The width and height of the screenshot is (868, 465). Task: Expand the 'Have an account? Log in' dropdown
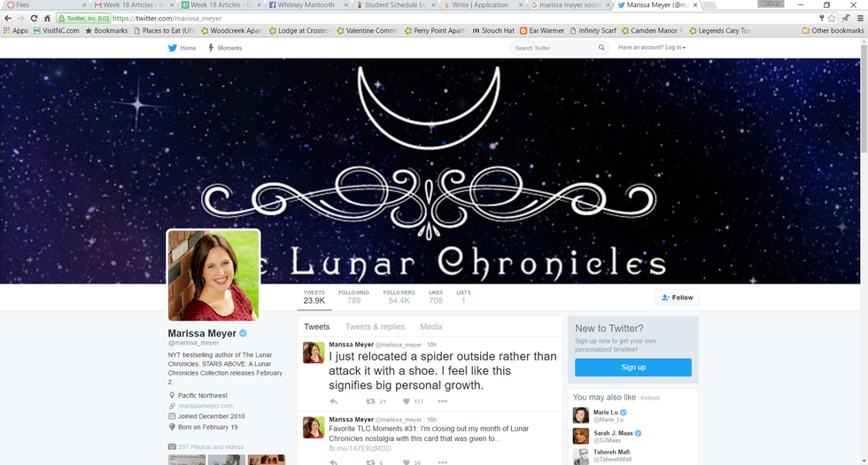tap(652, 48)
